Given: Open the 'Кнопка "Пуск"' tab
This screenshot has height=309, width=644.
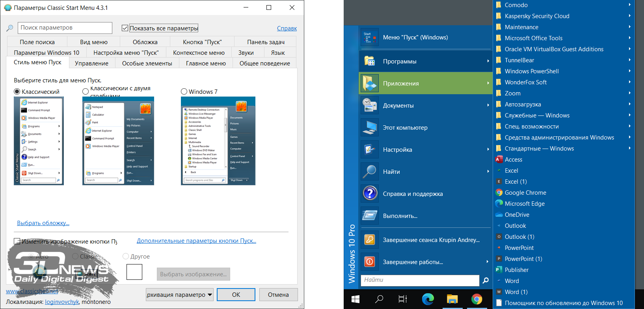Looking at the screenshot, I should (x=202, y=42).
